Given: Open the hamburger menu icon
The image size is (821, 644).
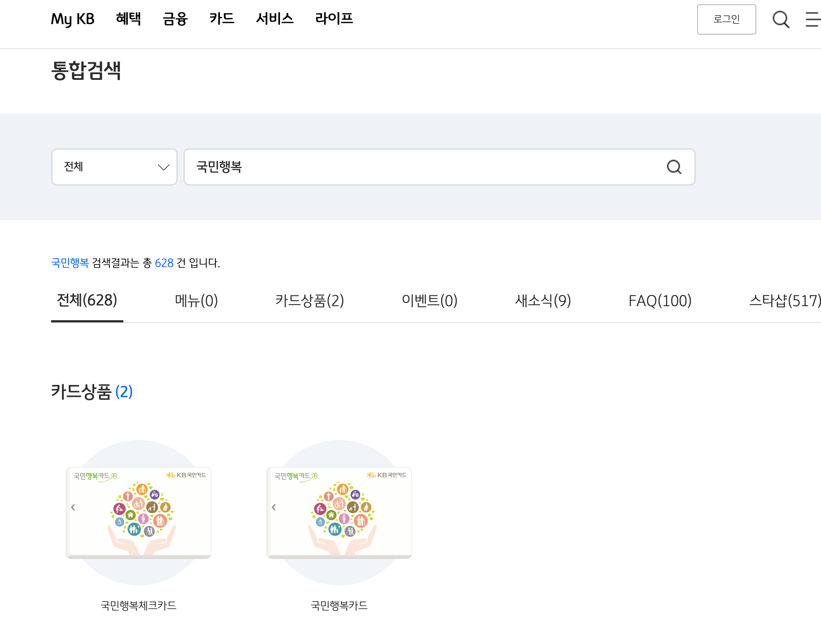Looking at the screenshot, I should point(813,19).
